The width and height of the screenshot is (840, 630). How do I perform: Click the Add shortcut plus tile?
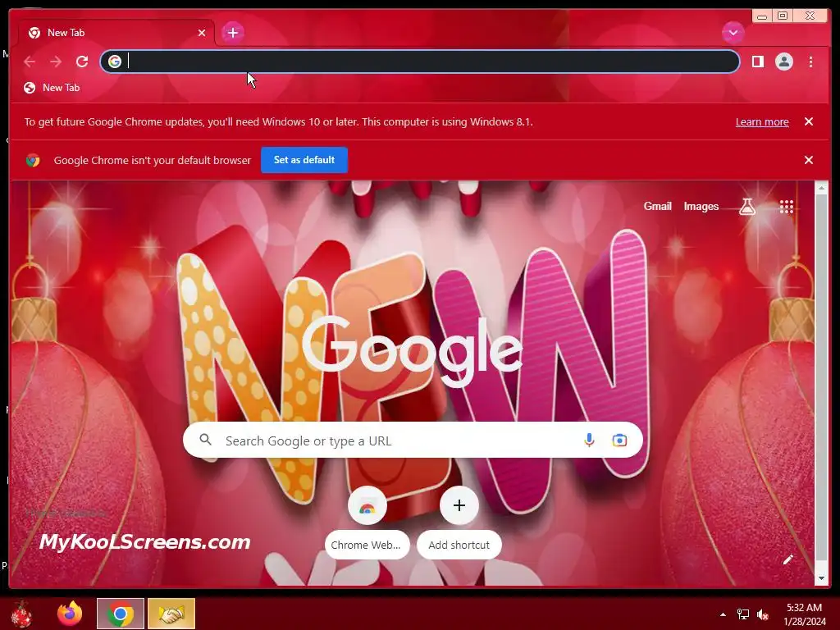coord(459,523)
